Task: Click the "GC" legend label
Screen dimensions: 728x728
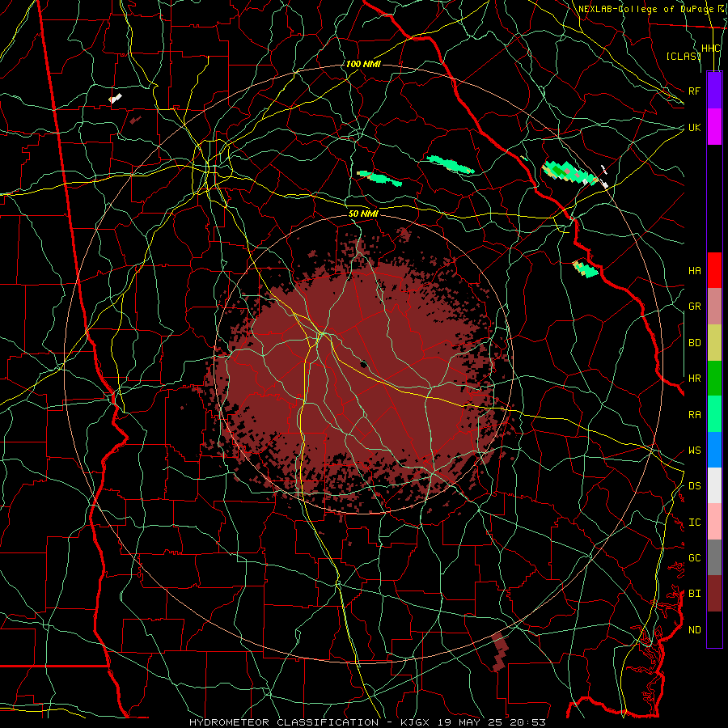Action: click(x=694, y=558)
